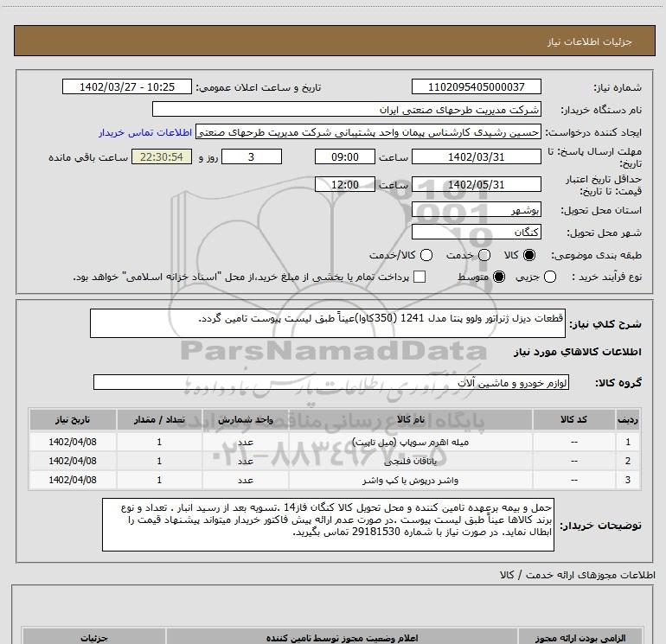Click the شماره نیاز field 1102095405000037
666x644 pixels.
(476, 86)
